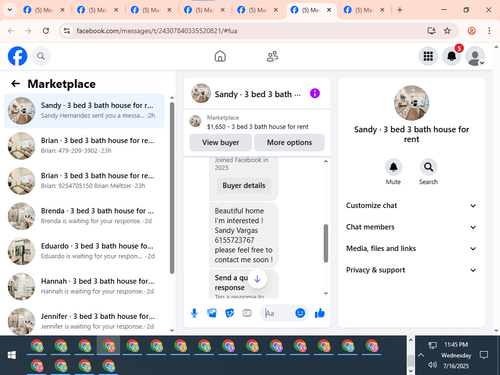500x375 pixels.
Task: Expand Media, files and links section
Action: [x=411, y=248]
